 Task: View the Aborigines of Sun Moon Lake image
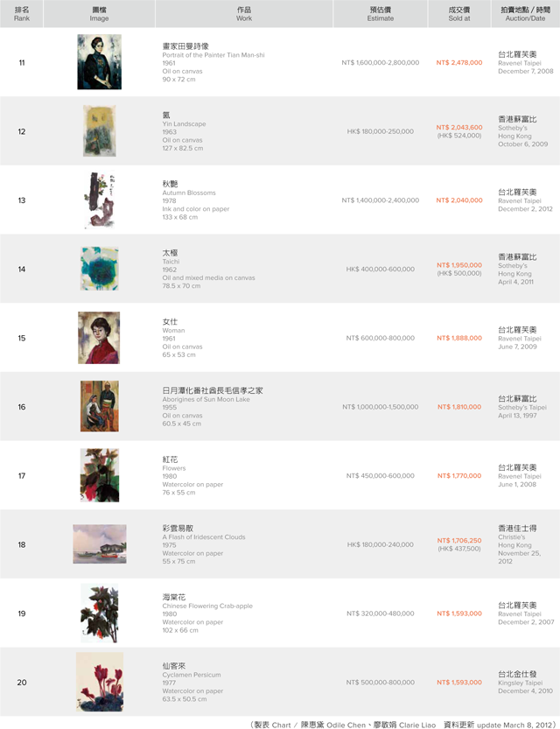100,406
